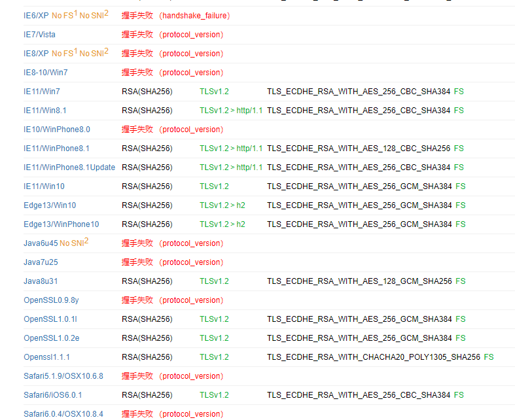
Task: Click TLSv1.2 > h2 in the Edge13/Win10 row
Action: 222,205
